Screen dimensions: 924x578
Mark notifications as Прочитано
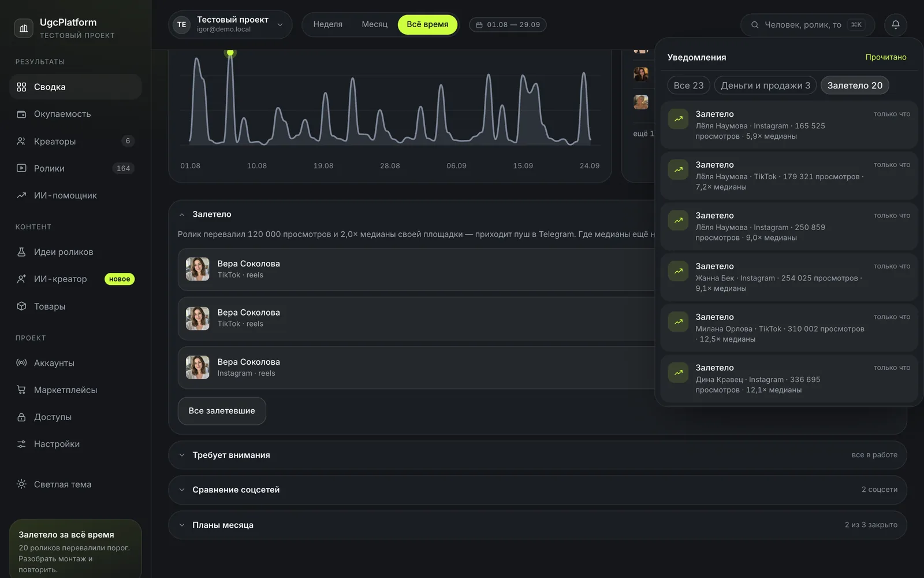coord(886,57)
